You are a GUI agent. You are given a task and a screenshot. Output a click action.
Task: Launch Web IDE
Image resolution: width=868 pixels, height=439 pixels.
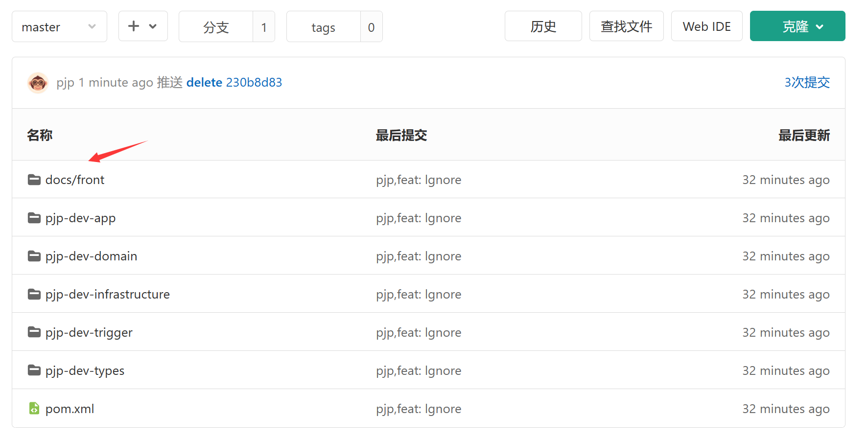[707, 26]
